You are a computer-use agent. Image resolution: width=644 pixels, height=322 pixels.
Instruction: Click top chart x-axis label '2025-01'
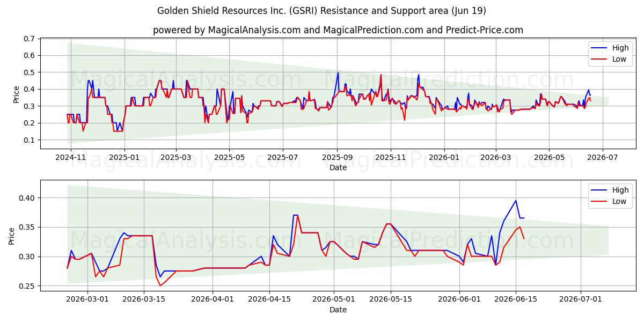coord(124,157)
